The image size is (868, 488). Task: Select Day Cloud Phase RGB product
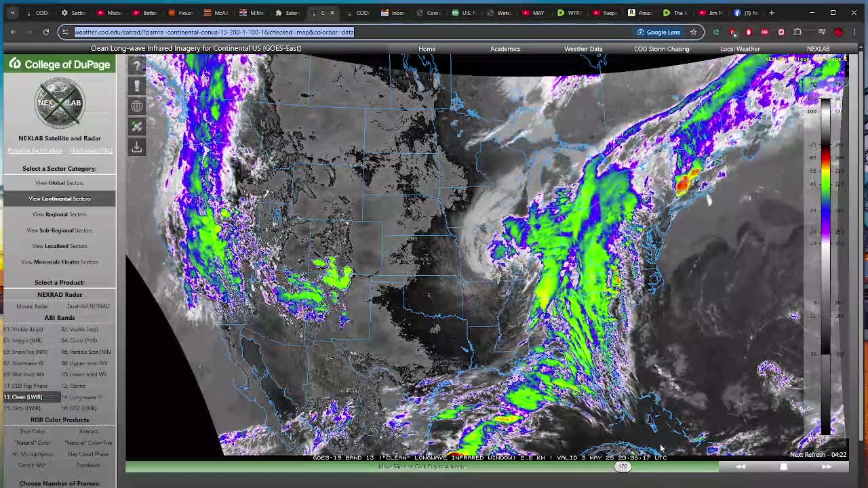coord(88,454)
